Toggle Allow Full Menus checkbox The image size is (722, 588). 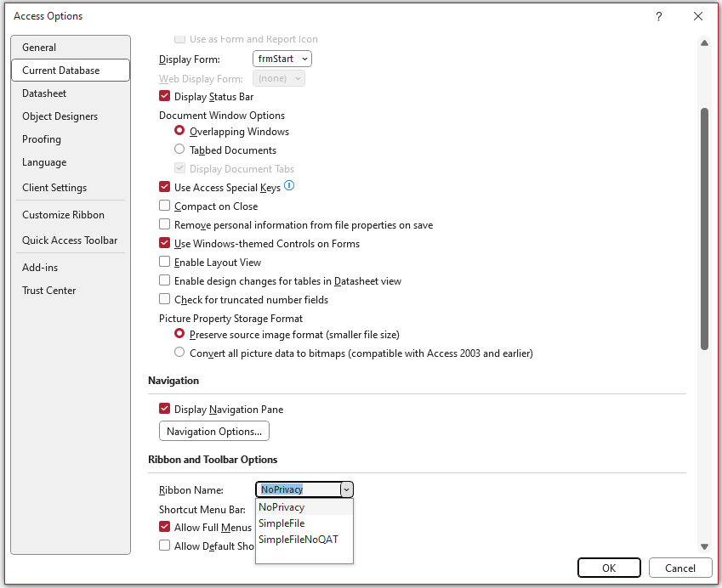164,526
